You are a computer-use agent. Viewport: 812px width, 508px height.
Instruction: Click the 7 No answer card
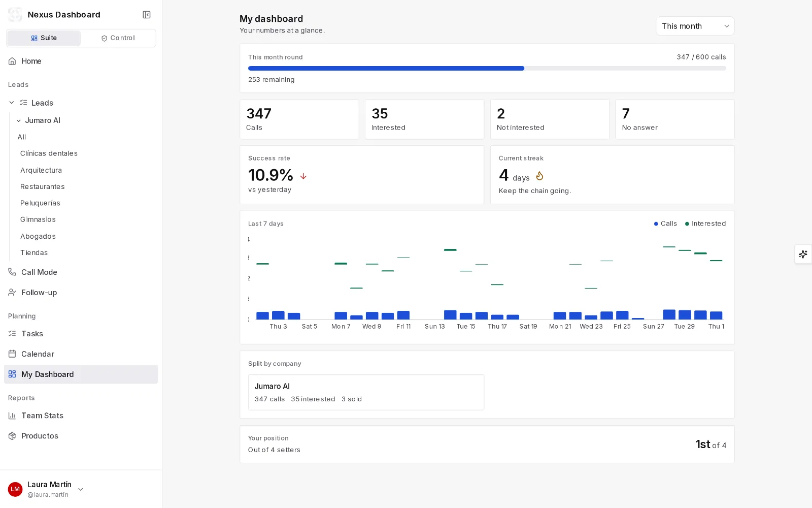(x=675, y=119)
